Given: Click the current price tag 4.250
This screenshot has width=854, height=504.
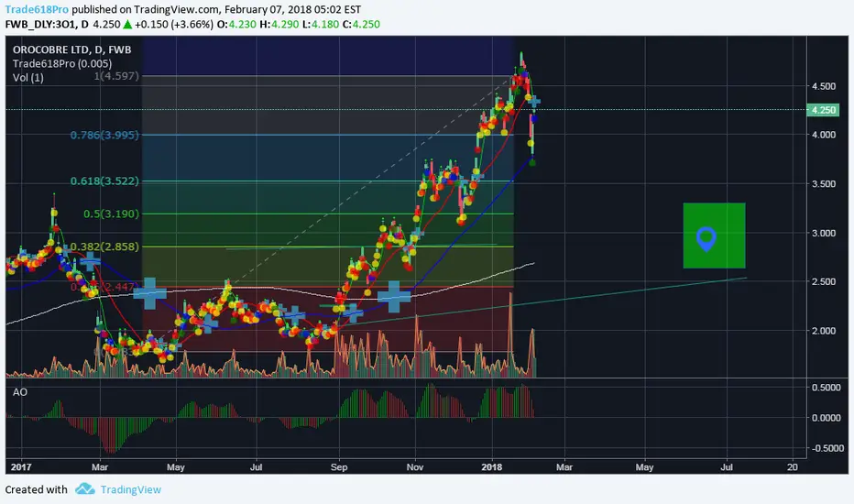Looking at the screenshot, I should coord(823,110).
